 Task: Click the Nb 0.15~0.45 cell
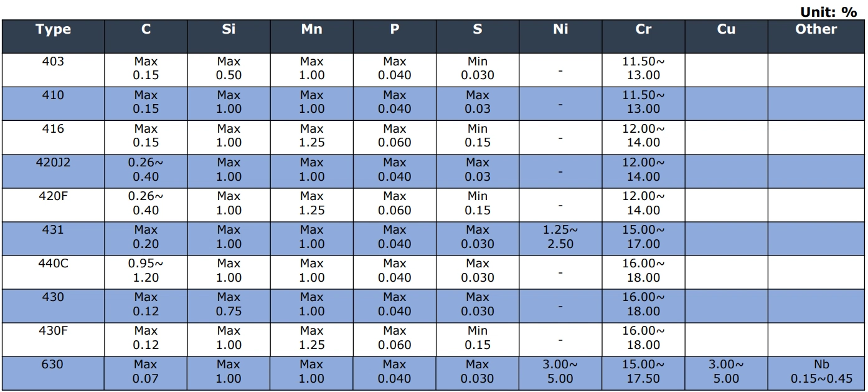[x=817, y=372]
